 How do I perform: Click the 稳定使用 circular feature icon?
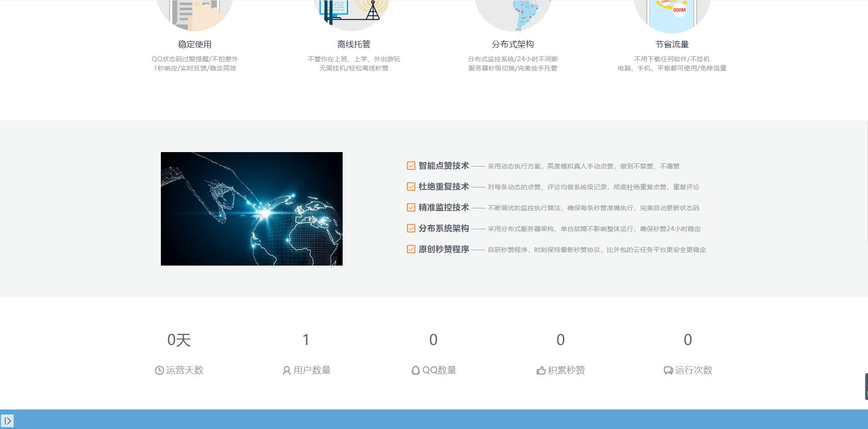pos(195,14)
